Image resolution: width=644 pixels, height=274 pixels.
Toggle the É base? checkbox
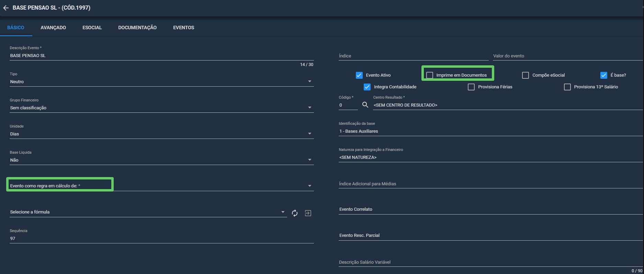tap(604, 75)
